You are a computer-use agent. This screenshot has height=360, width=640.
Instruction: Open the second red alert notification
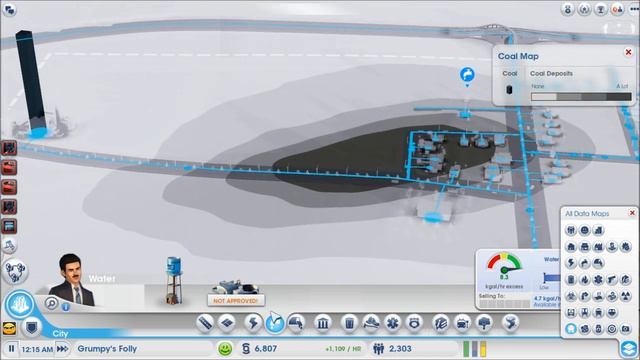9,167
